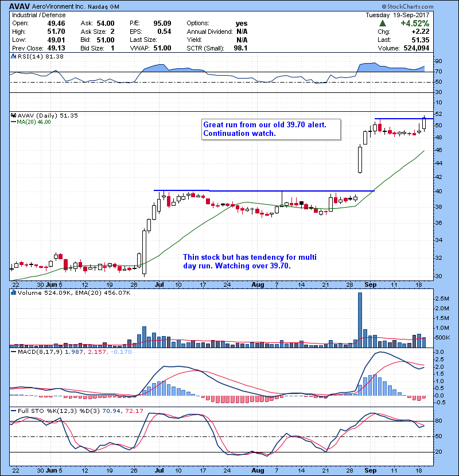Click the +4.52% percent change
459x476 pixels.
pos(415,24)
